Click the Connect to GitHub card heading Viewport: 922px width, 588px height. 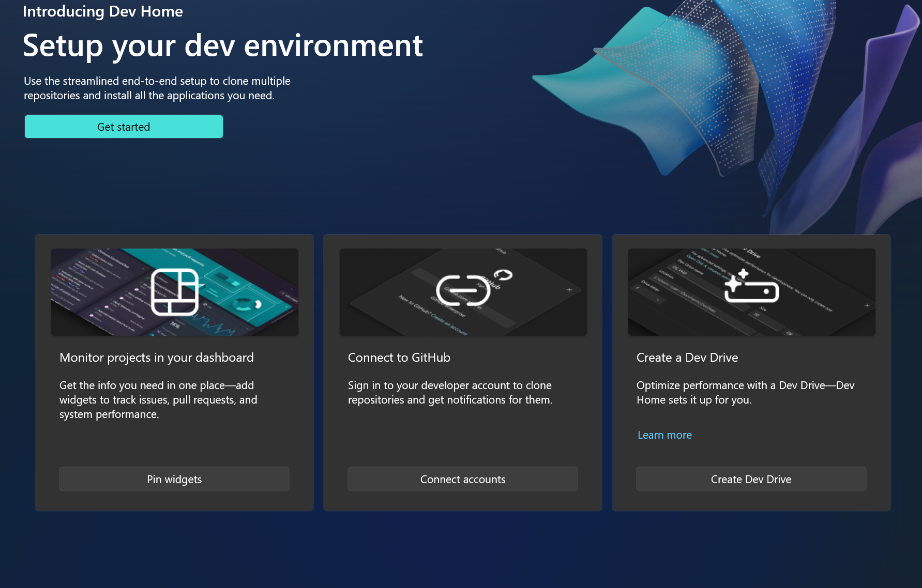pyautogui.click(x=399, y=357)
